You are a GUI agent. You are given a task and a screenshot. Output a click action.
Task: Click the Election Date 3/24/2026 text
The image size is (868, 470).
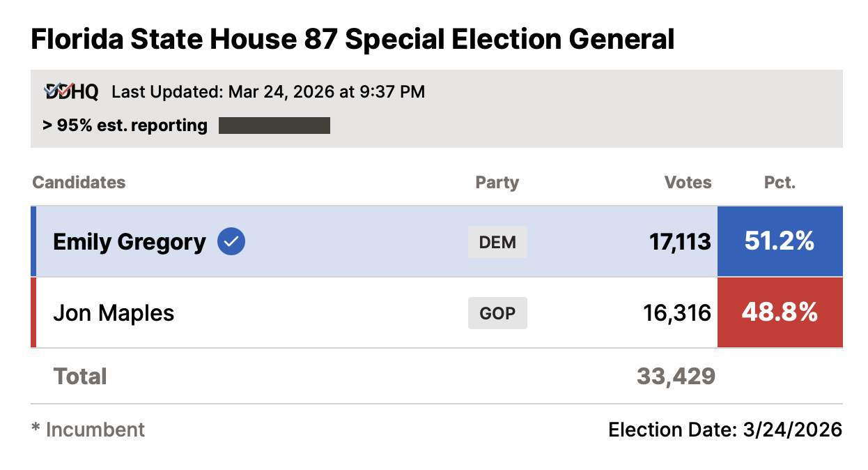(725, 430)
